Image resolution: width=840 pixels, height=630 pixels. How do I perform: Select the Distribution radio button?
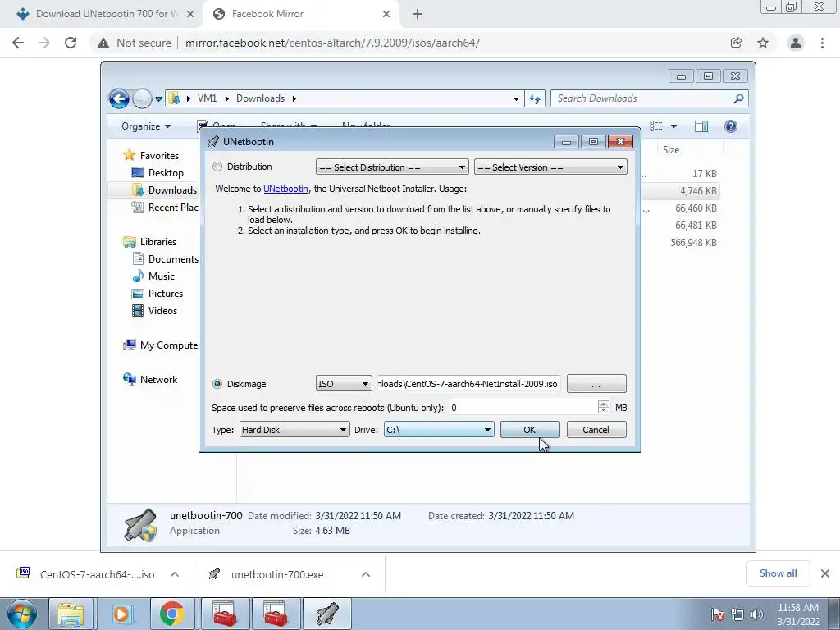click(217, 167)
